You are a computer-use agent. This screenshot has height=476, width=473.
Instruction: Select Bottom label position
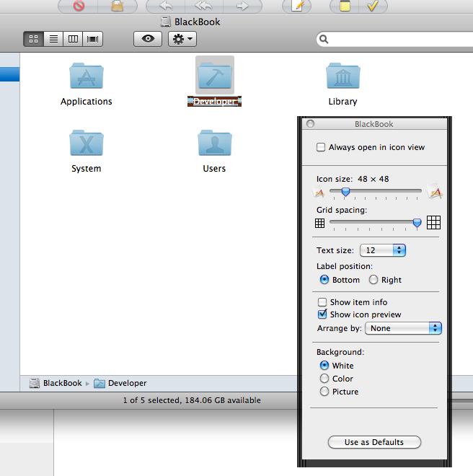[x=324, y=280]
